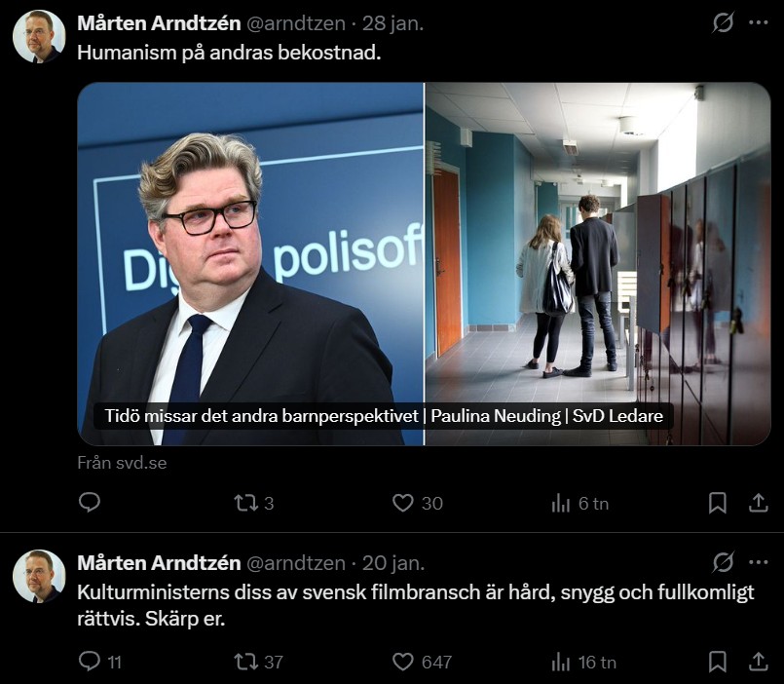Screen dimensions: 784x684
Task: Bookmark the 'Humanism på andras bekostnad' tweet
Action: pyautogui.click(x=717, y=503)
